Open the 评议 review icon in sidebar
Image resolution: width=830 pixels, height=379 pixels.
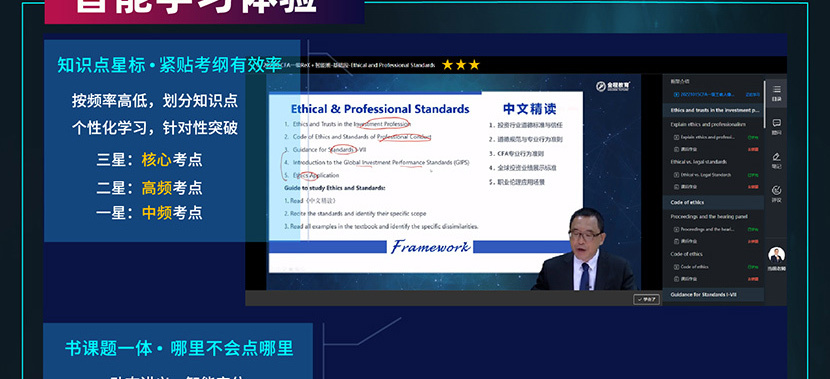point(776,194)
